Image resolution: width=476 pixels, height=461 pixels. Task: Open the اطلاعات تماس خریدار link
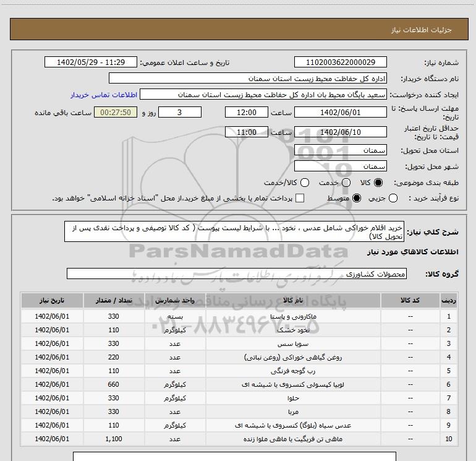pyautogui.click(x=103, y=95)
